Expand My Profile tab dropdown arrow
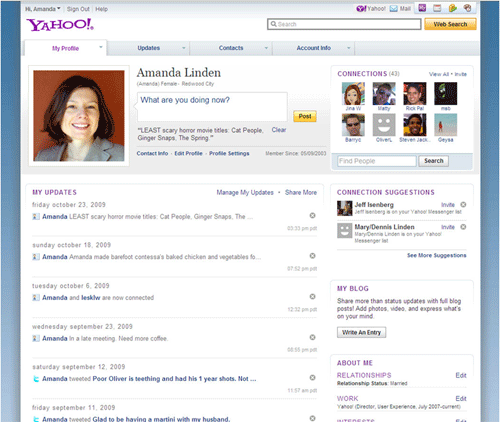The image size is (500, 422). [100, 47]
